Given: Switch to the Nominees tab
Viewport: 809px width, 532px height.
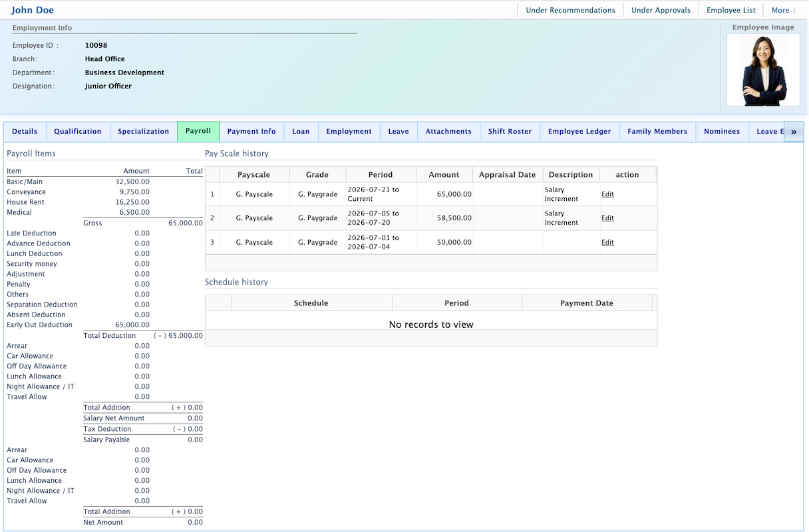Looking at the screenshot, I should pyautogui.click(x=722, y=132).
